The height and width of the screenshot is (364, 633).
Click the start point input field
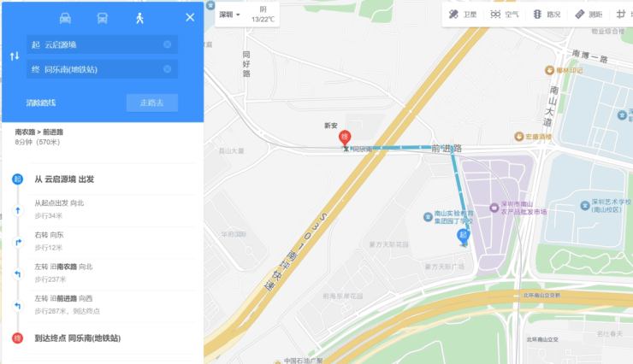tap(102, 44)
